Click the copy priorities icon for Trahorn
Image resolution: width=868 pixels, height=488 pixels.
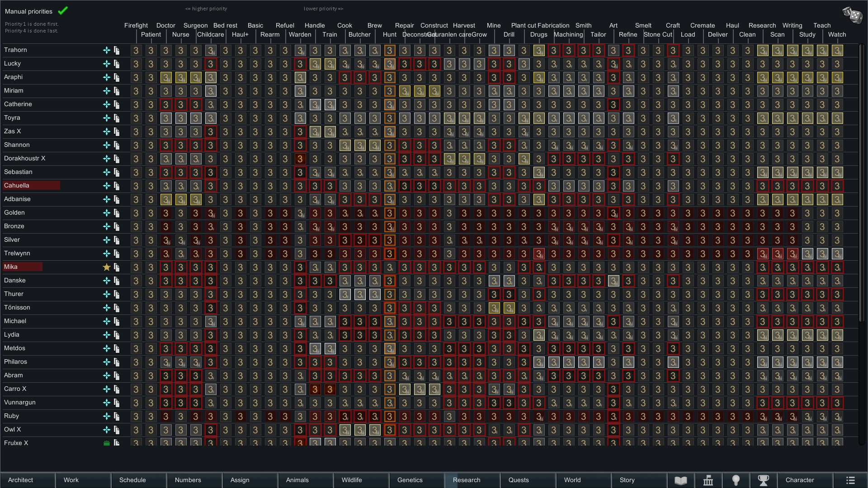tap(117, 50)
